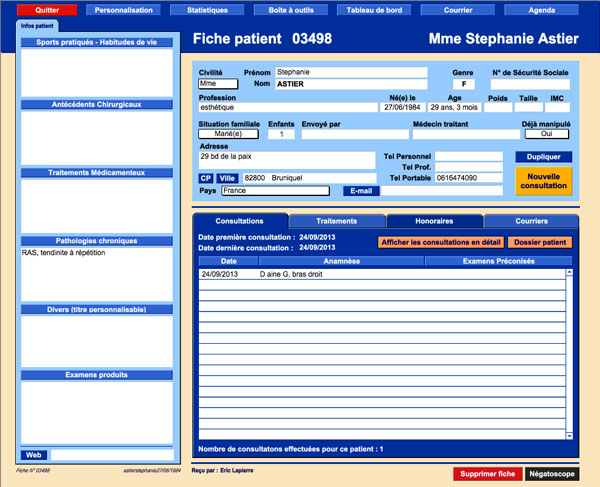The width and height of the screenshot is (600, 487).
Task: Switch to the Traitements tab
Action: 336,220
